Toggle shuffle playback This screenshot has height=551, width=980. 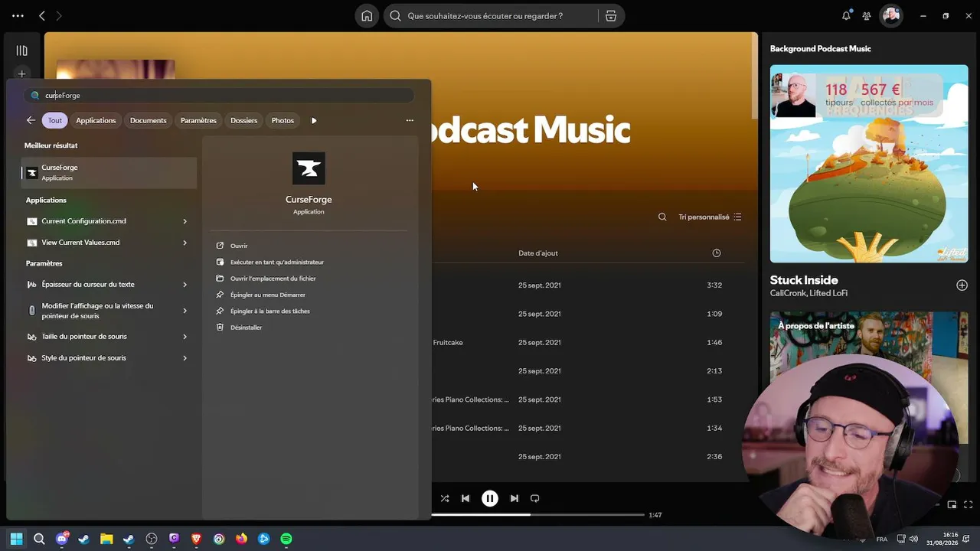pos(445,498)
